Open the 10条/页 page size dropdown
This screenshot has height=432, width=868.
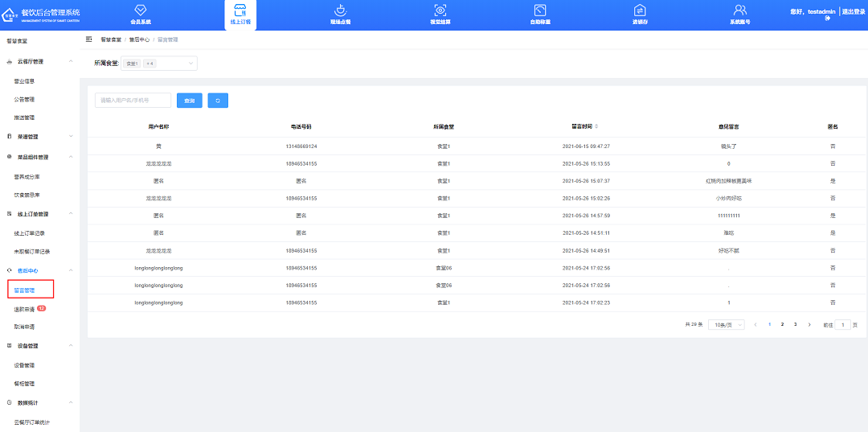[x=726, y=324]
